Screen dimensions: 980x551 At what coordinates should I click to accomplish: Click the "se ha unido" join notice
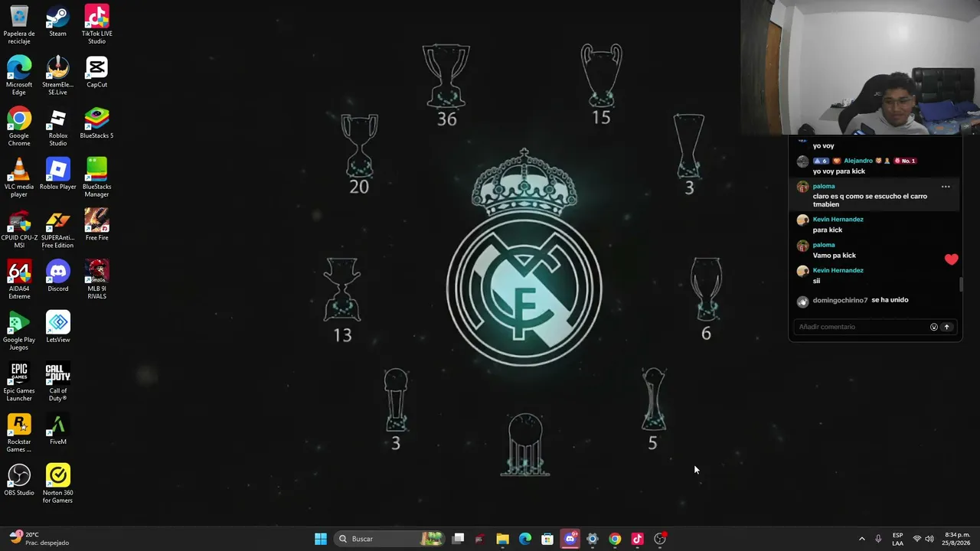click(890, 300)
